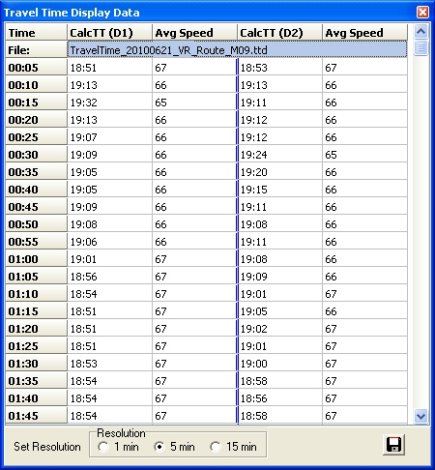Viewport: 435px width, 470px height.
Task: Click the scrollbar up arrow
Action: [421, 32]
